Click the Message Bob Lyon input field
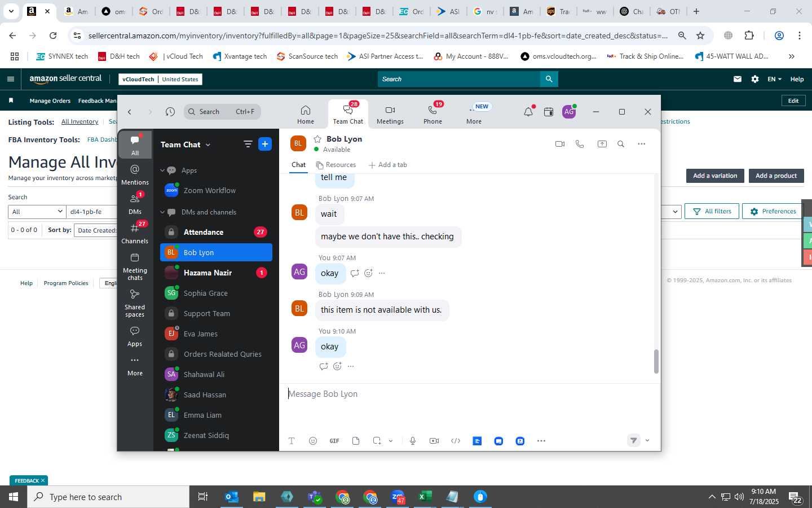Image resolution: width=812 pixels, height=508 pixels. [x=469, y=394]
